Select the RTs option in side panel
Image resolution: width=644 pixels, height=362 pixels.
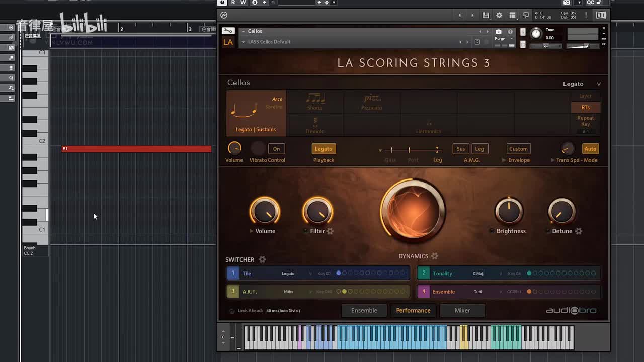click(585, 107)
